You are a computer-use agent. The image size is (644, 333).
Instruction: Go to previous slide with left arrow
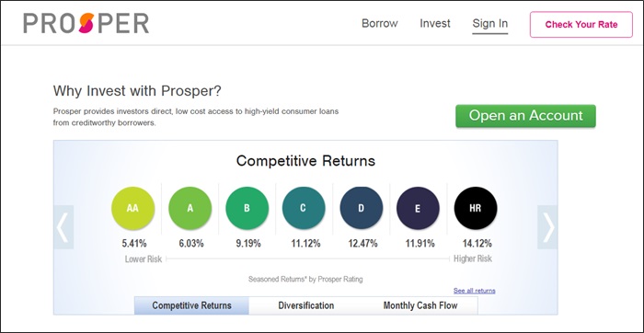63,227
